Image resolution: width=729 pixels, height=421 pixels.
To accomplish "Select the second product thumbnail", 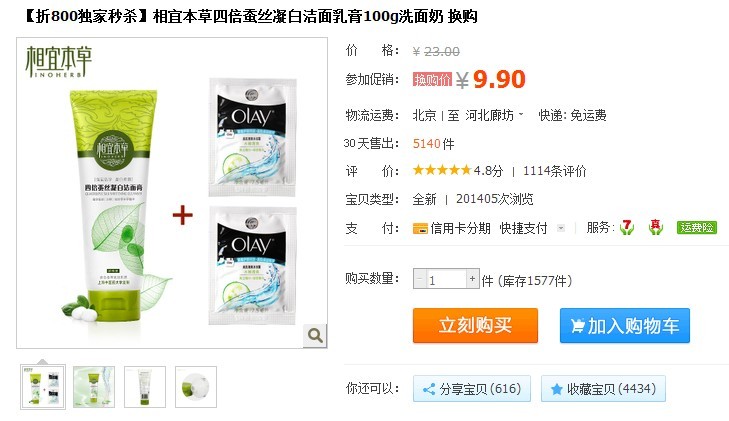I will (x=94, y=387).
